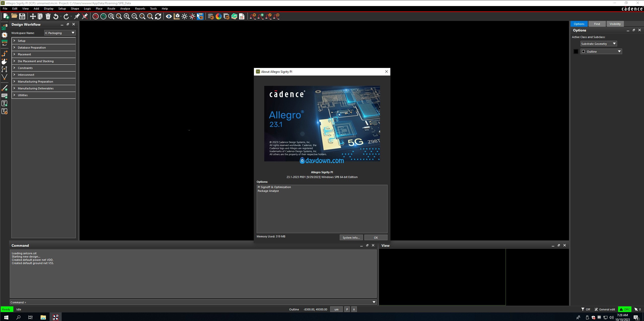Screen dimensions: 644x321
Task: Expand the Interconnect workflow section
Action: [x=44, y=75]
